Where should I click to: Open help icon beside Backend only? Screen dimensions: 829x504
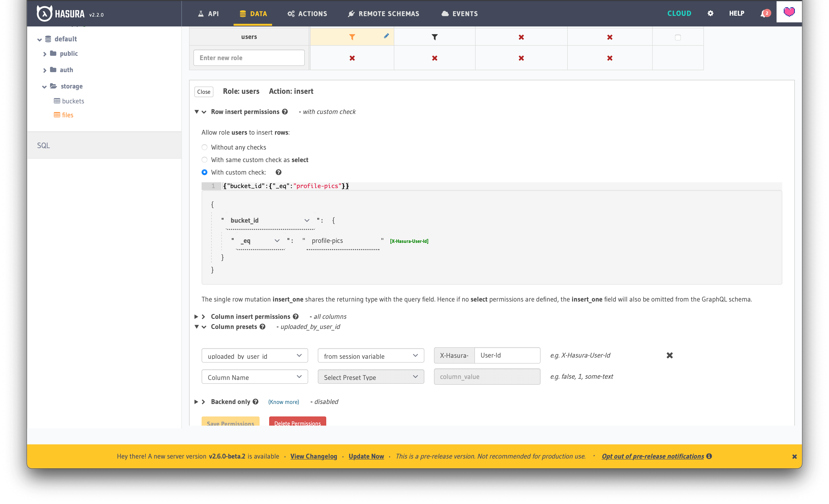coord(255,402)
